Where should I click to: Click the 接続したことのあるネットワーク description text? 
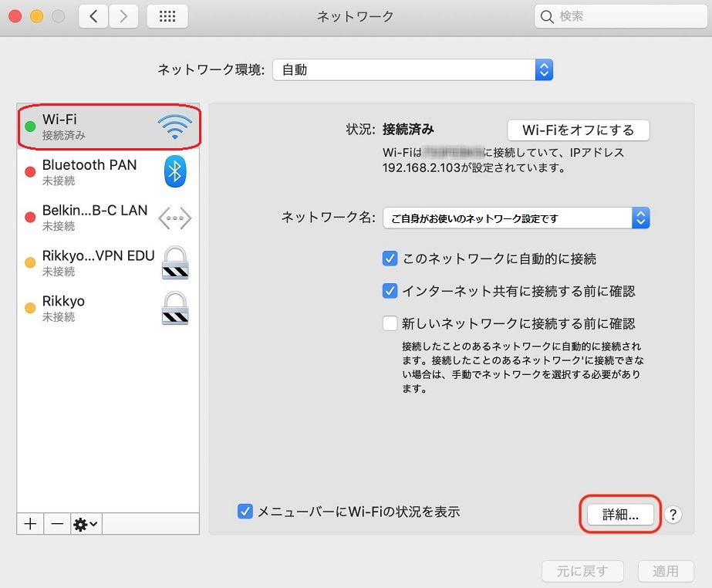[523, 367]
